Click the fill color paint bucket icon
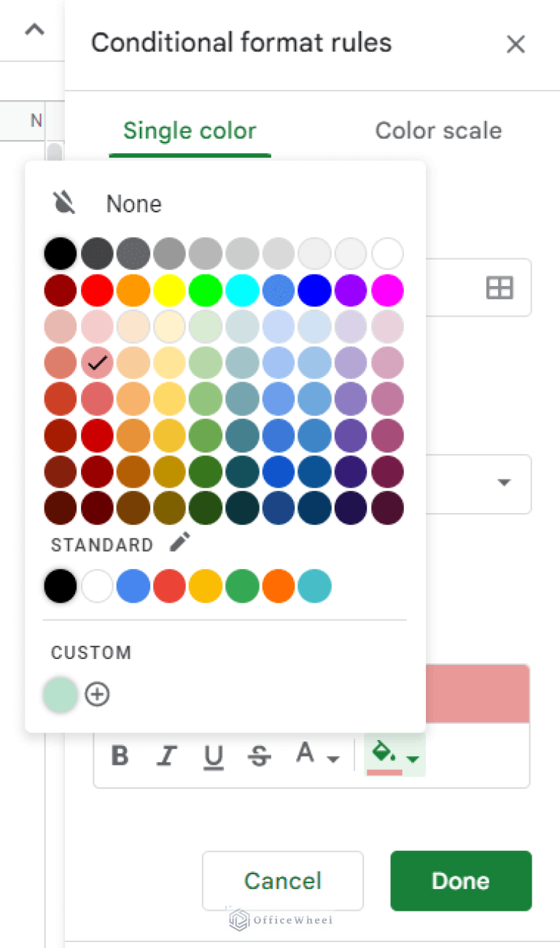560x948 pixels. pyautogui.click(x=384, y=752)
